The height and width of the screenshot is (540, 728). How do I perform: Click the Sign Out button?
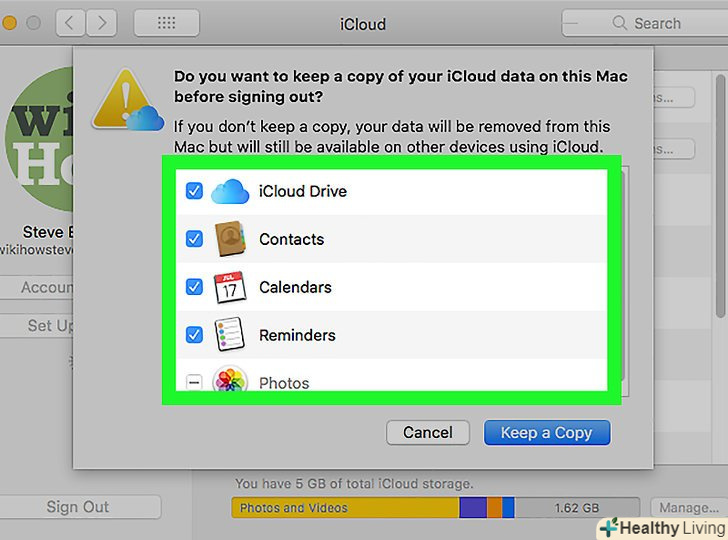[x=78, y=507]
